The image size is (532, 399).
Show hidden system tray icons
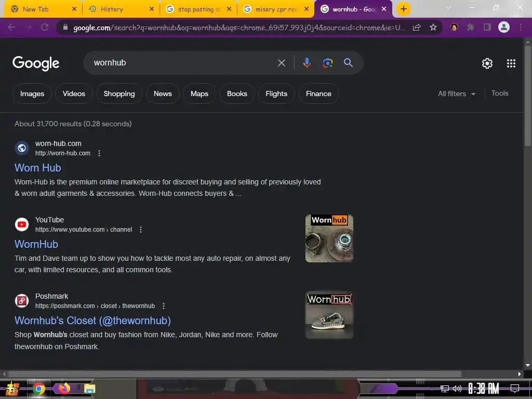tap(432, 389)
